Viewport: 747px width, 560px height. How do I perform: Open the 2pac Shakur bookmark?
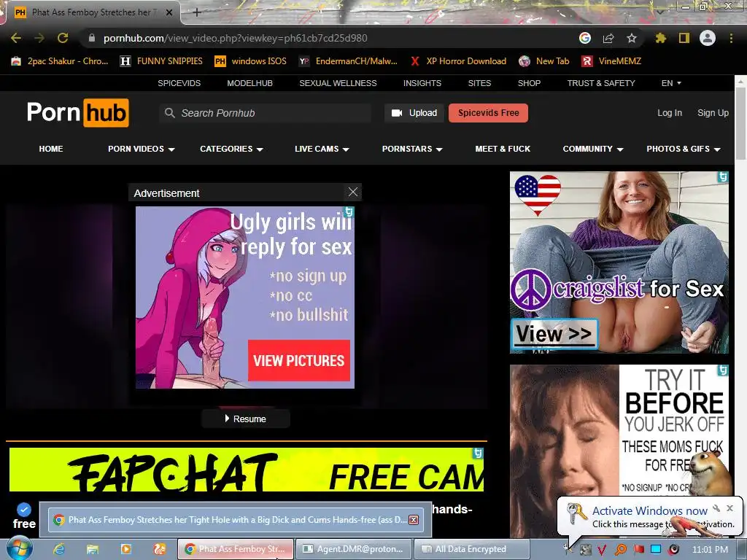point(60,61)
